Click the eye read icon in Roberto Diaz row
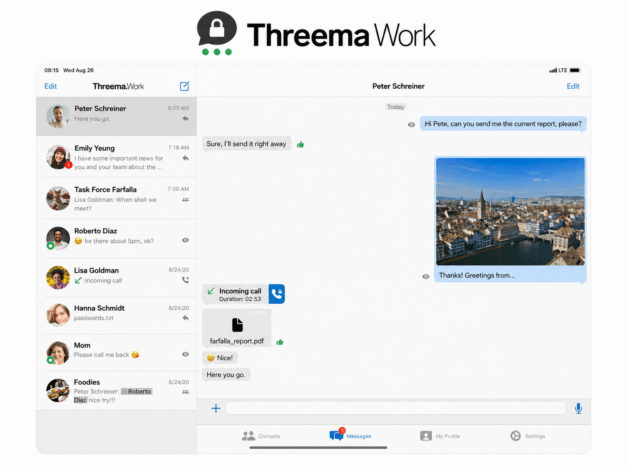627x470 pixels. pyautogui.click(x=186, y=240)
